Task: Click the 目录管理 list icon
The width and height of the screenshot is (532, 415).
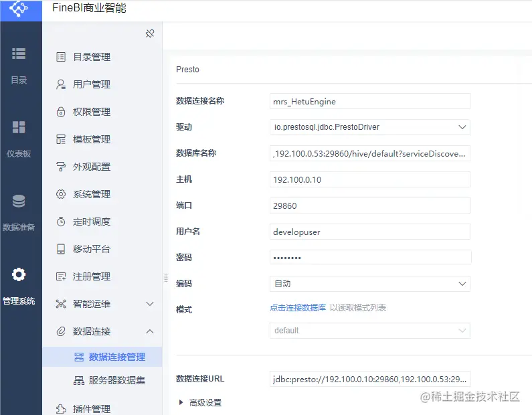Action: pos(61,57)
